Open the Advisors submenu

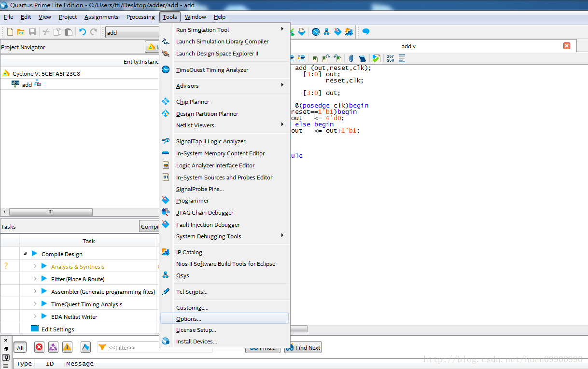tap(224, 85)
